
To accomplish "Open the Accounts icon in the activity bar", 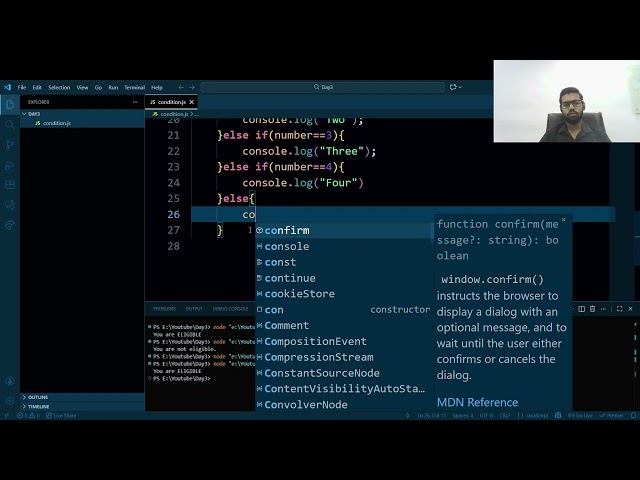I will pos(10,381).
